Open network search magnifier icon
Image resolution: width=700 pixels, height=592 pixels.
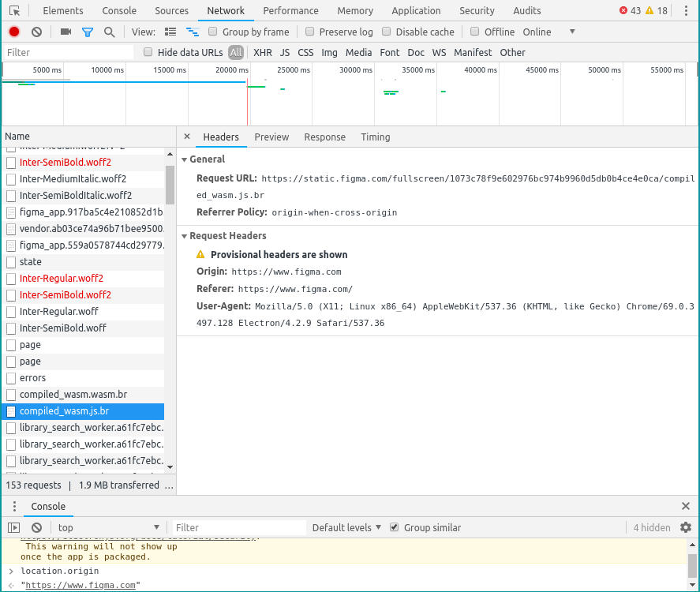tap(110, 32)
